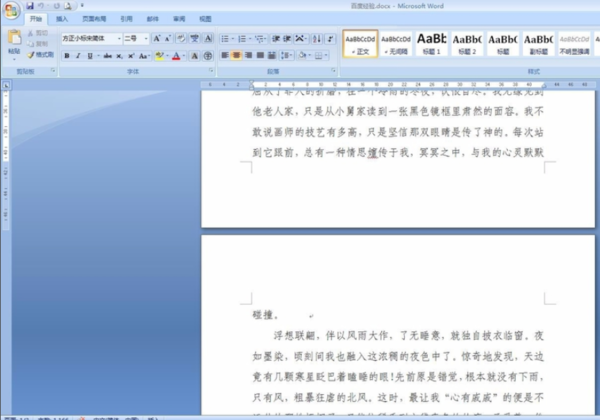Open the Line Spacing dropdown
The height and width of the screenshot is (420, 600).
pyautogui.click(x=286, y=55)
